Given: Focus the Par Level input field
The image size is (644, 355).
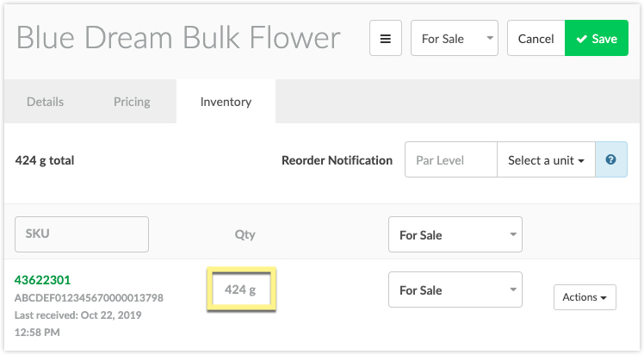Looking at the screenshot, I should [x=451, y=159].
